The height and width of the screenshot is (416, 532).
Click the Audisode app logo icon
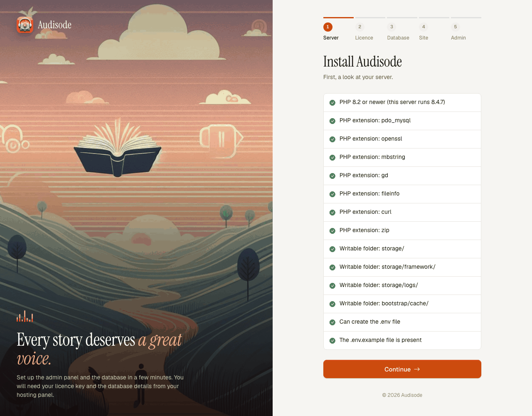[x=25, y=25]
